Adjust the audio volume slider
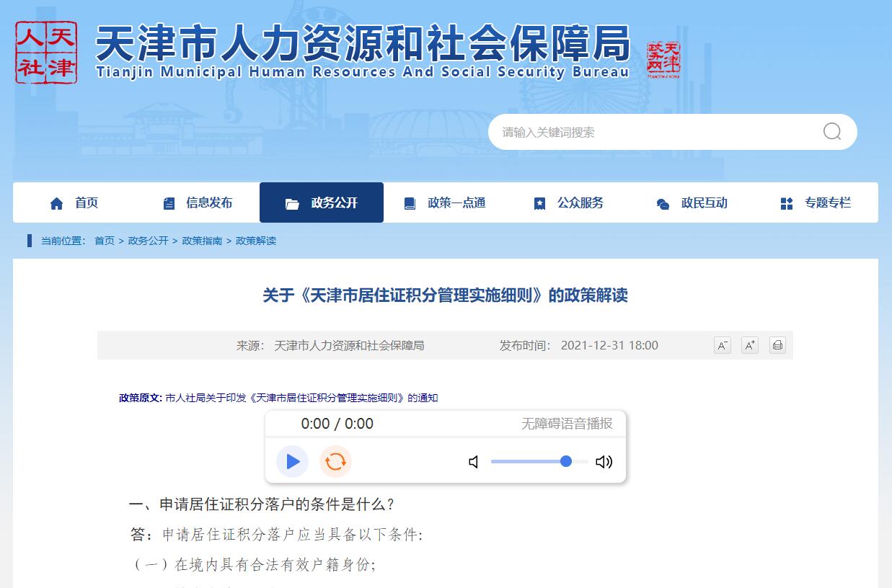The width and height of the screenshot is (892, 588). [539, 461]
